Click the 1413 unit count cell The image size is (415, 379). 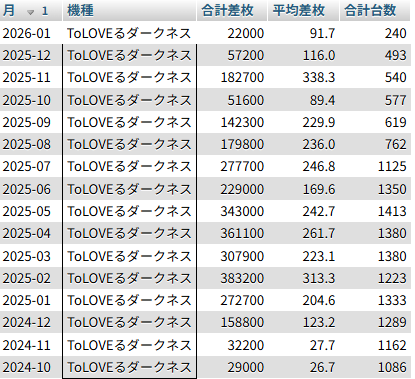tap(375, 211)
